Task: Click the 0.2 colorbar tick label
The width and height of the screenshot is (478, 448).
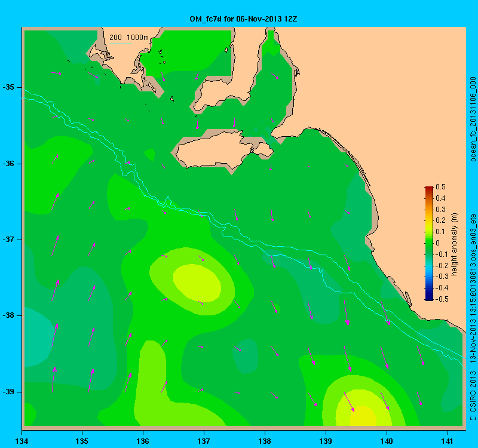Action: pyautogui.click(x=440, y=220)
